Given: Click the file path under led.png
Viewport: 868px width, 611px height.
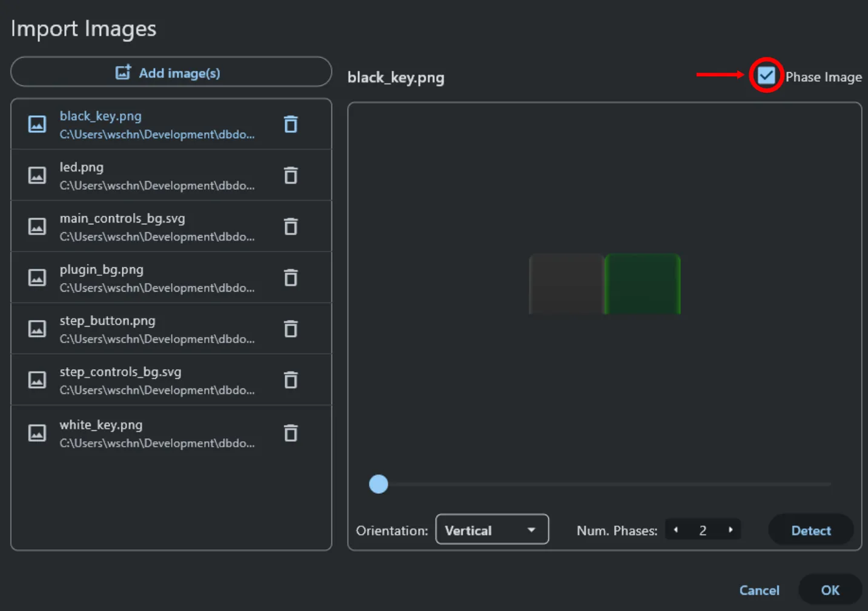Looking at the screenshot, I should (157, 185).
